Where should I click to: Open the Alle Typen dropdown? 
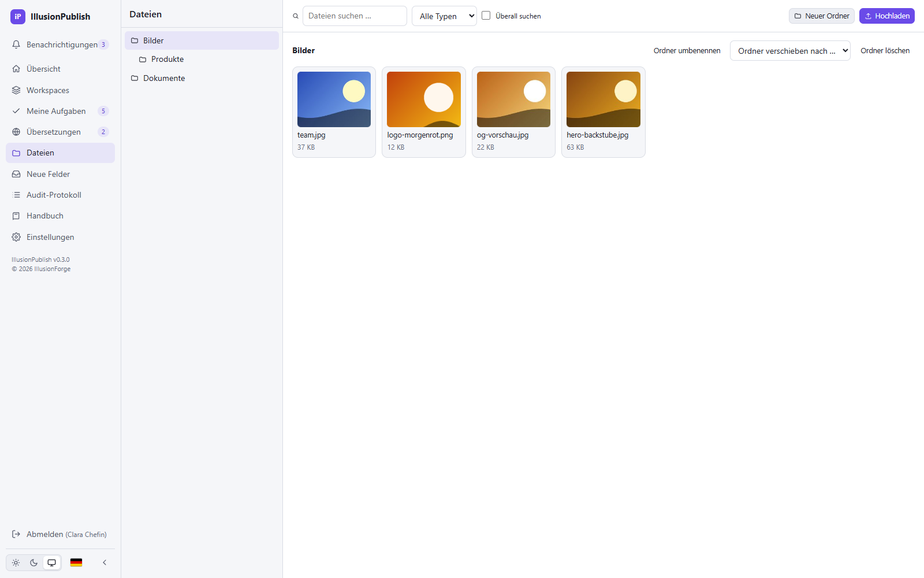(x=444, y=16)
